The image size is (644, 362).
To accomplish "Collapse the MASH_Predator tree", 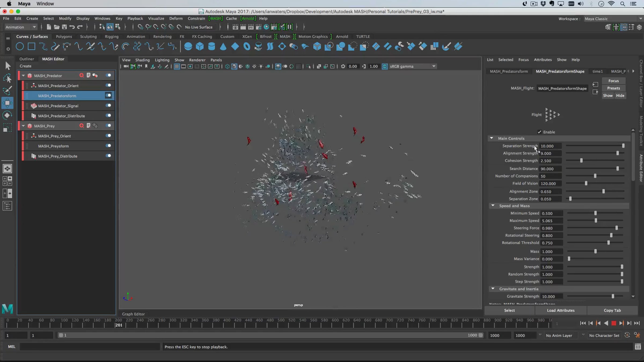I will pyautogui.click(x=23, y=76).
